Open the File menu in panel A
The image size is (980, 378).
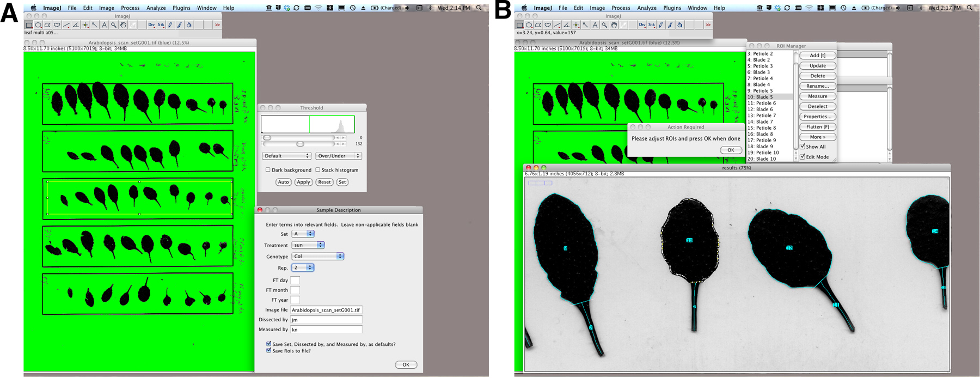[72, 8]
